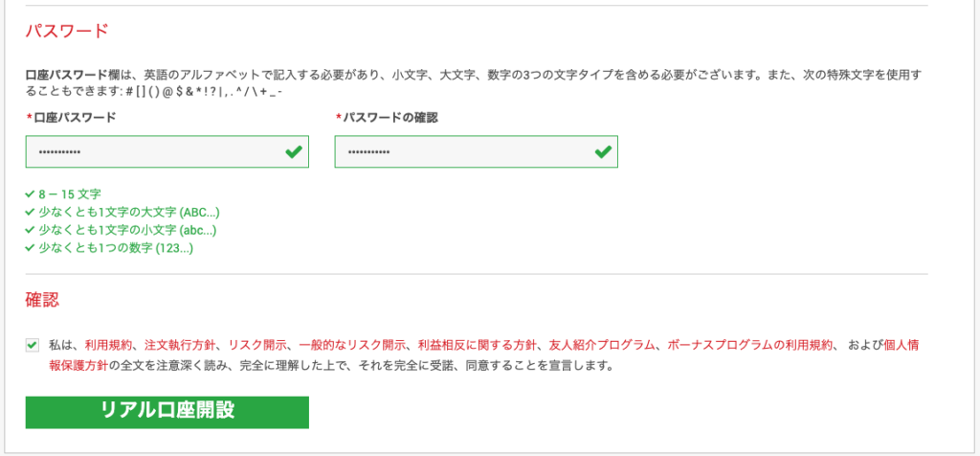The image size is (980, 456).
Task: Click the check icon beside 8 – 15 文字
Action: (x=31, y=194)
